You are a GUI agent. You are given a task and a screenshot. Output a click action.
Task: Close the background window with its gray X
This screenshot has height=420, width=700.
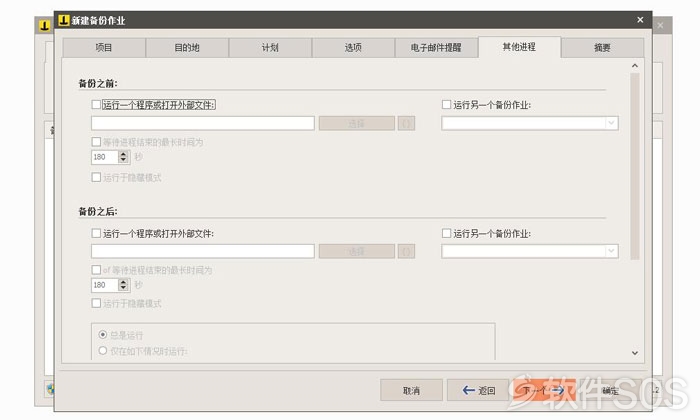660,25
